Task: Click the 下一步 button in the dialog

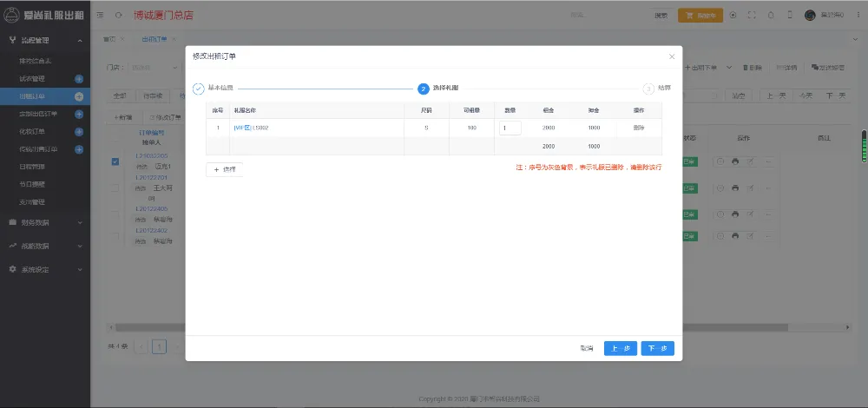Action: pyautogui.click(x=657, y=348)
